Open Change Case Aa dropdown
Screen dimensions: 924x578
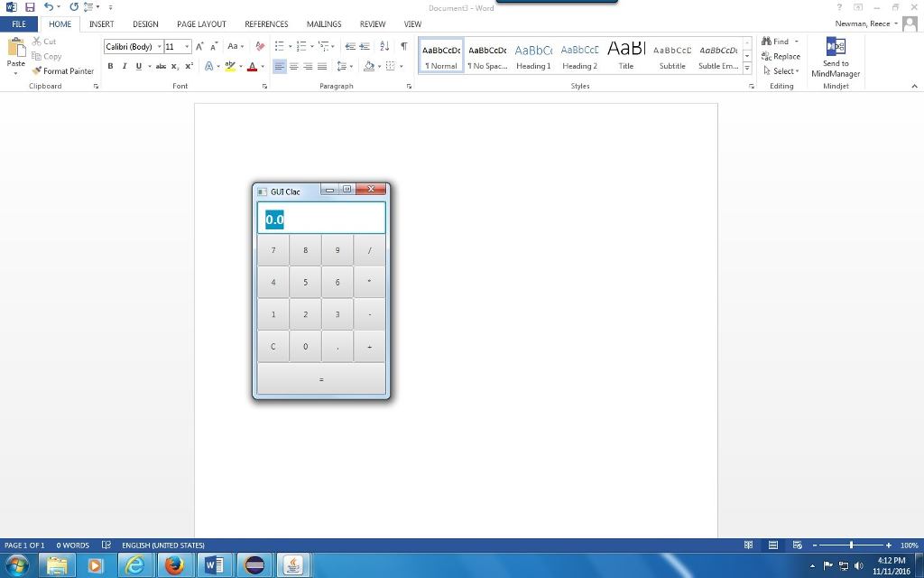[236, 47]
